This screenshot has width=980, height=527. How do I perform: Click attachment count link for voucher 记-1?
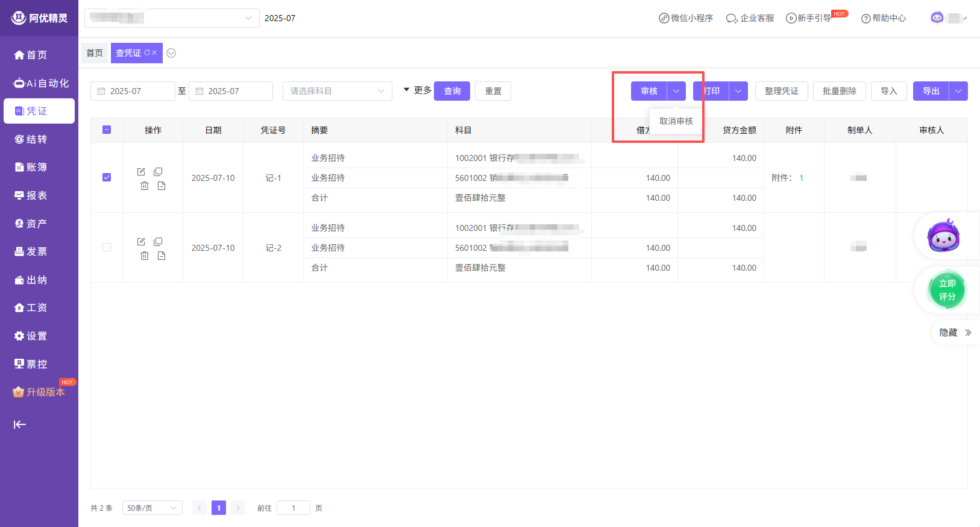(801, 178)
